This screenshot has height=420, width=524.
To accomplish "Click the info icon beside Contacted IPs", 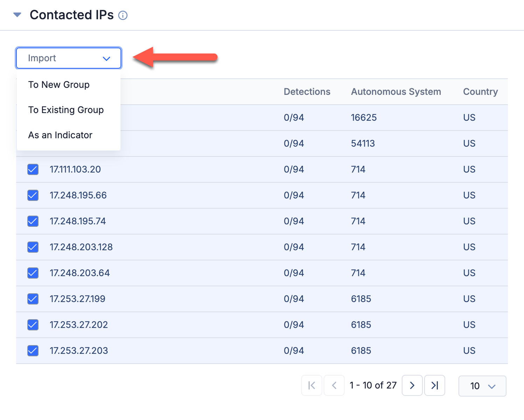I will point(123,15).
